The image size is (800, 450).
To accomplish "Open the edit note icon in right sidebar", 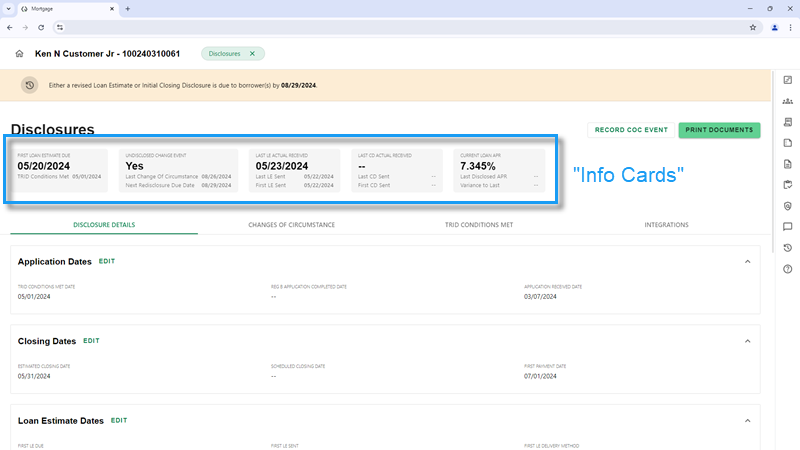I will tap(788, 80).
